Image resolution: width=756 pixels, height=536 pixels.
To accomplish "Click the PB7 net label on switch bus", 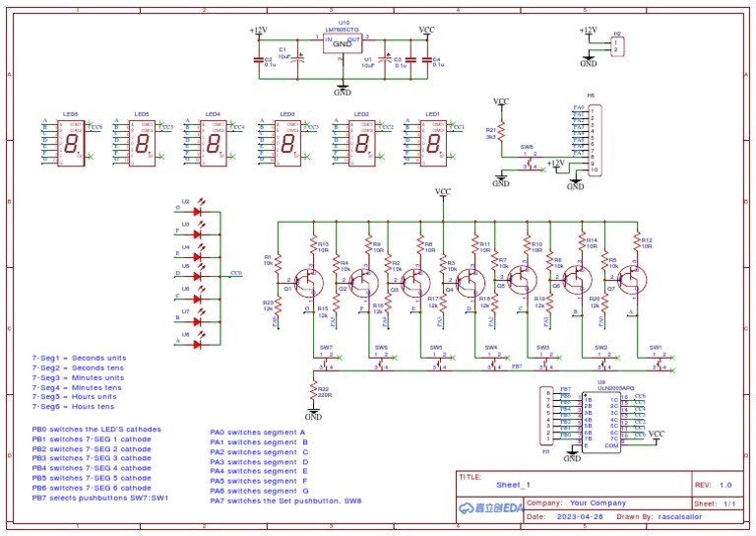I will tap(517, 367).
